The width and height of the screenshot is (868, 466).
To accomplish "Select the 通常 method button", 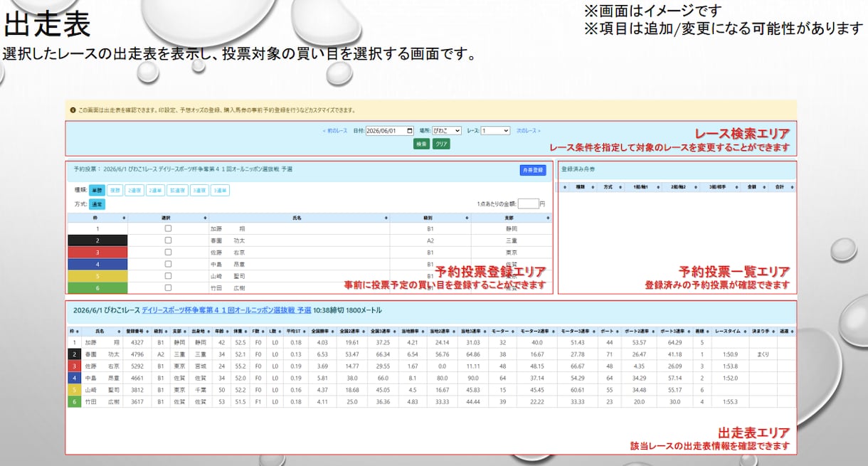I will 97,204.
